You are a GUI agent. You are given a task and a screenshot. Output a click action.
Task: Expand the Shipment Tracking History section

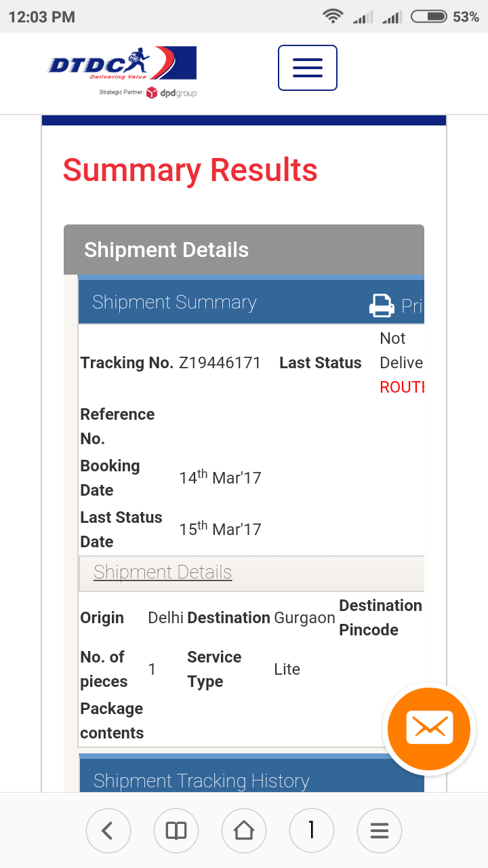click(x=201, y=781)
